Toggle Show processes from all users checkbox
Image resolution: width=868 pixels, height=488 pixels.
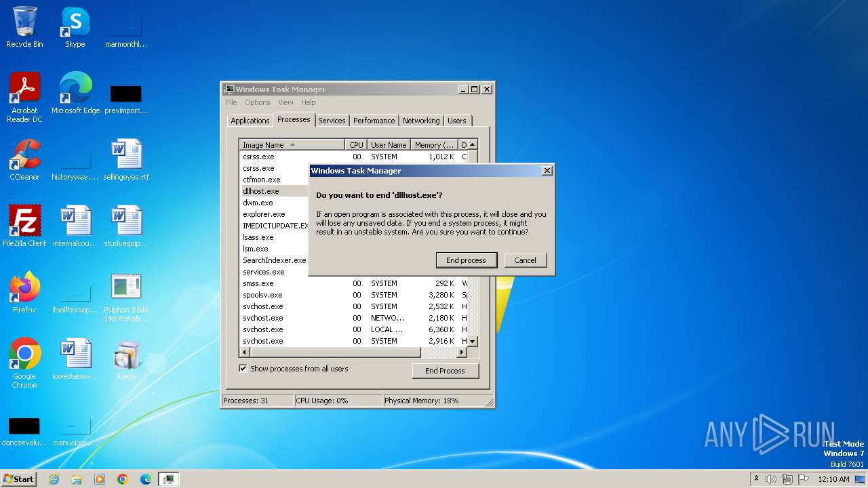point(243,369)
